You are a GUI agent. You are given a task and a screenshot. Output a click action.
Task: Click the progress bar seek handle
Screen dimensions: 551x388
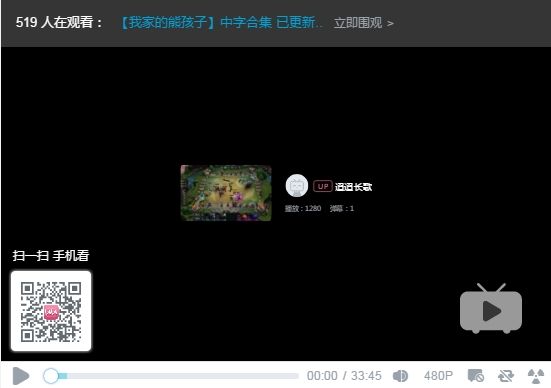tap(51, 376)
